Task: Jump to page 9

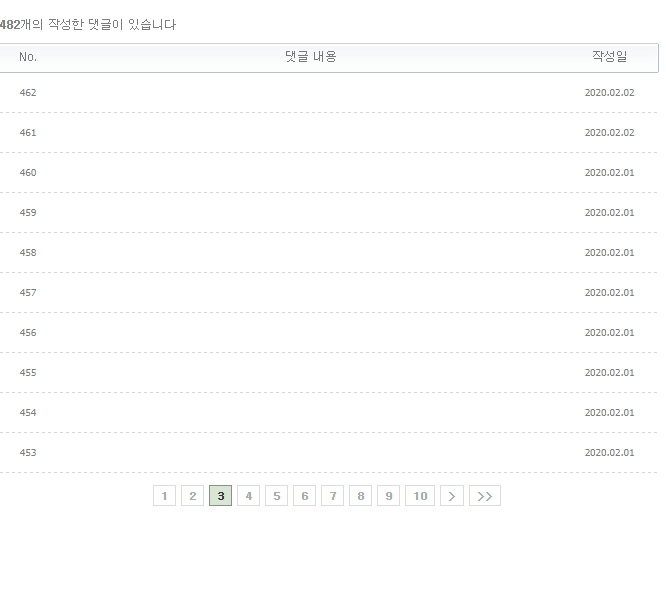Action: click(389, 496)
